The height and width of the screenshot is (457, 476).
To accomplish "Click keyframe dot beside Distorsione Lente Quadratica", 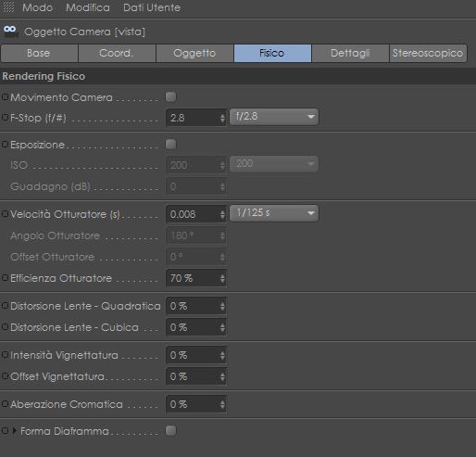I will pyautogui.click(x=5, y=306).
